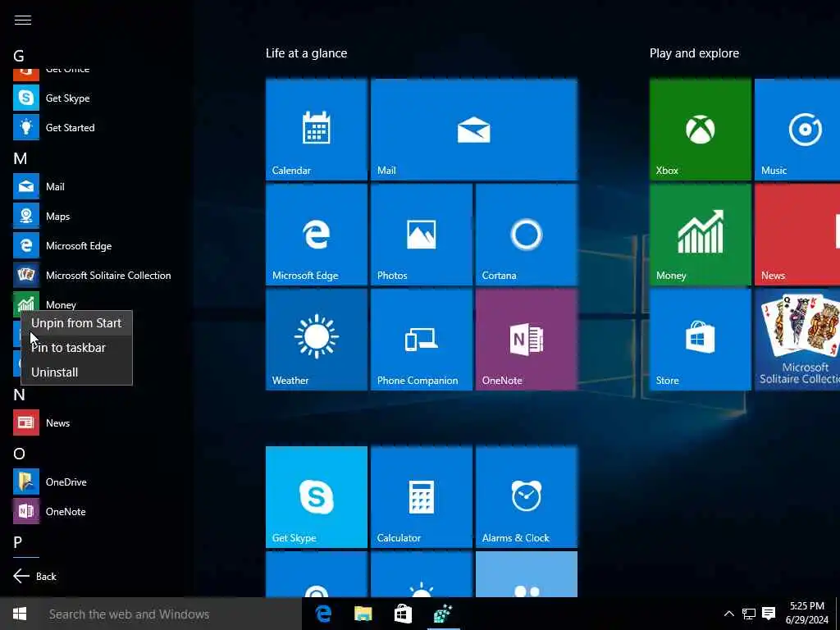
Task: Open the red News tile
Action: pos(797,235)
